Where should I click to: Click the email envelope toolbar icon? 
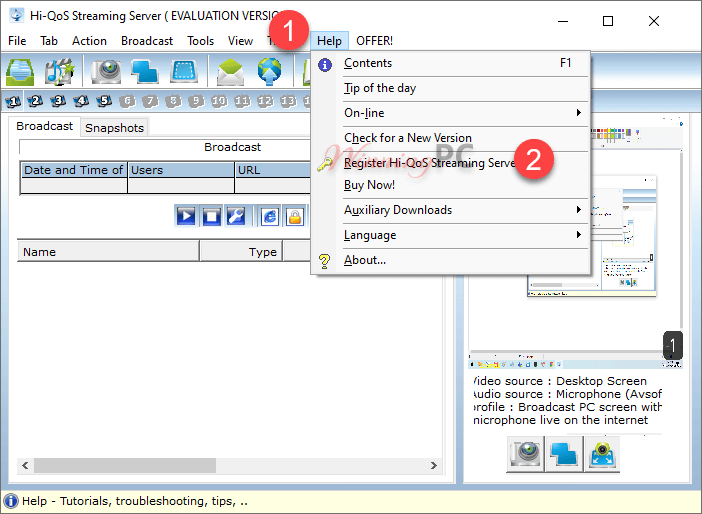click(x=230, y=71)
